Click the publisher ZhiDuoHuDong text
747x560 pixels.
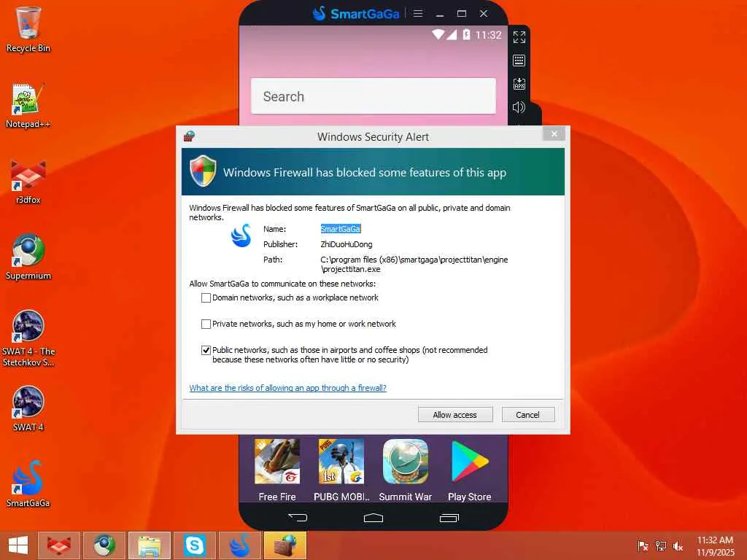[x=347, y=244]
